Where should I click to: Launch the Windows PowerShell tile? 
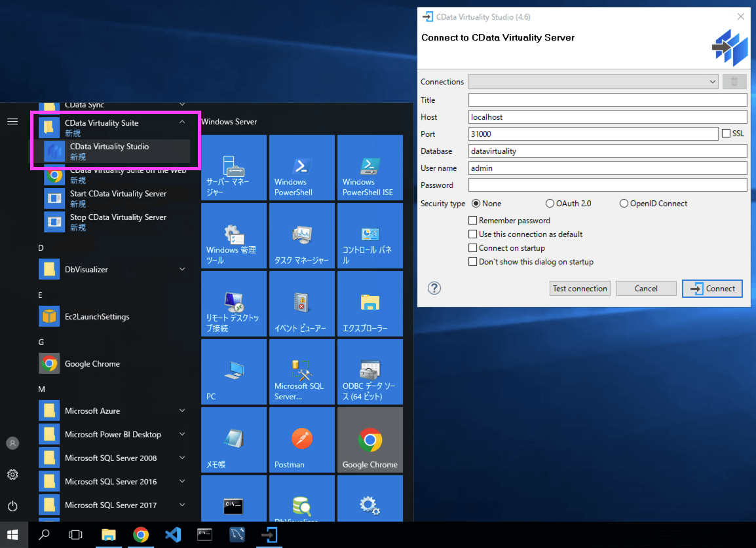click(x=302, y=167)
